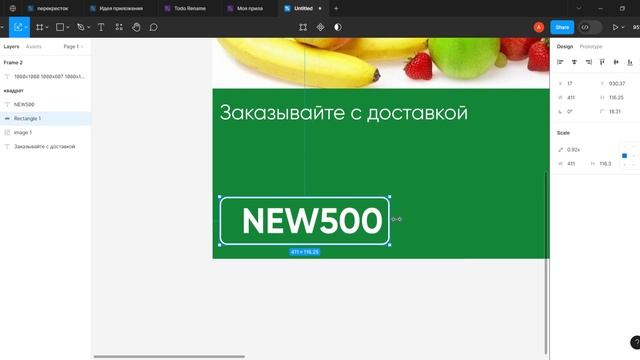The width and height of the screenshot is (640, 360).
Task: Click the orange user avatar
Action: tap(538, 27)
